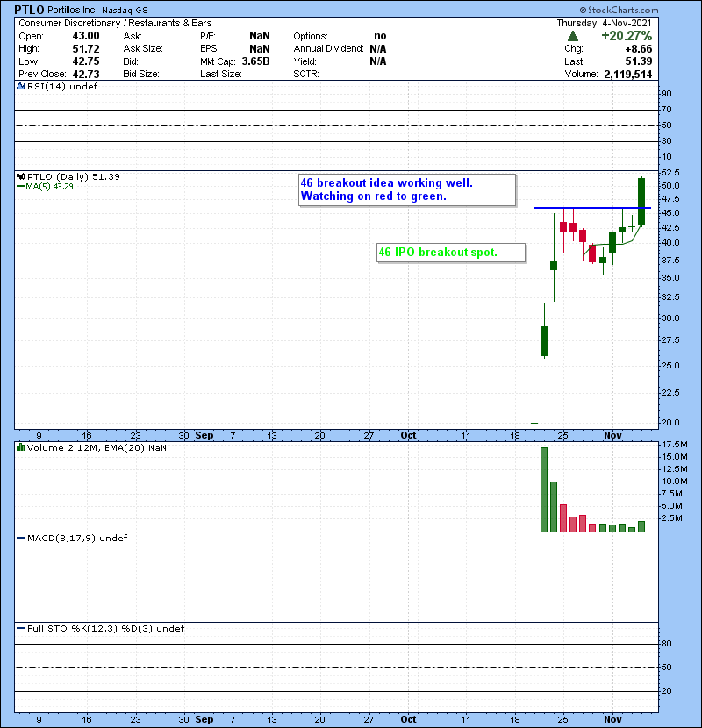The image size is (702, 728).
Task: Click the PTLO ticker symbol in header
Action: (29, 10)
